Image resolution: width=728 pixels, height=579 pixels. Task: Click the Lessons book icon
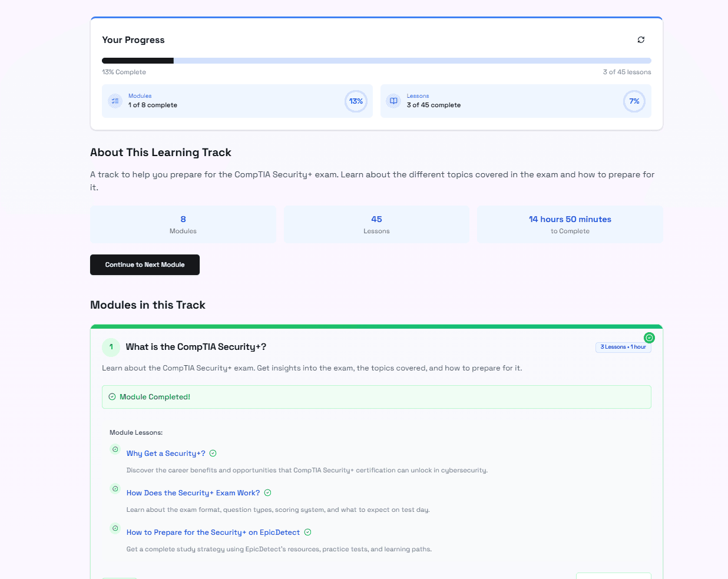tap(393, 101)
